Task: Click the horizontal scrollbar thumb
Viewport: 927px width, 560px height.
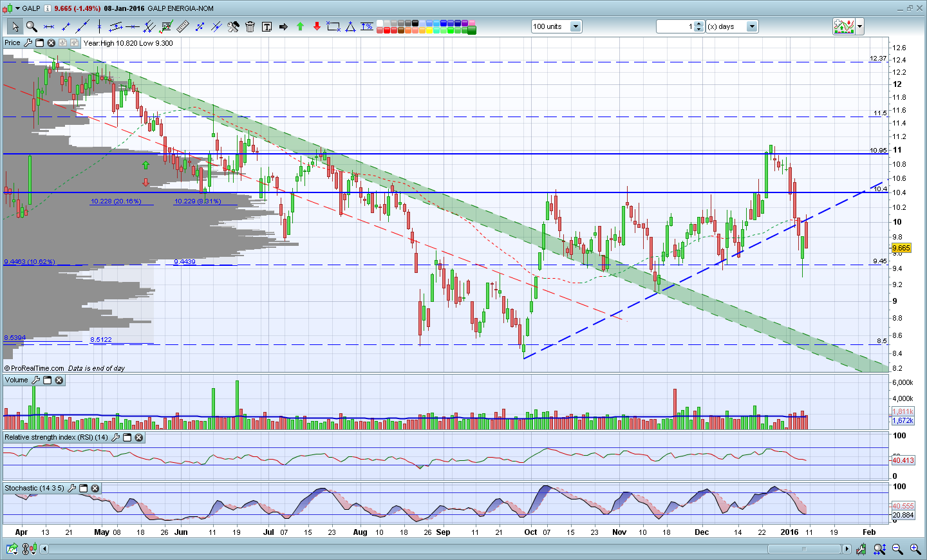Action: tap(804, 549)
